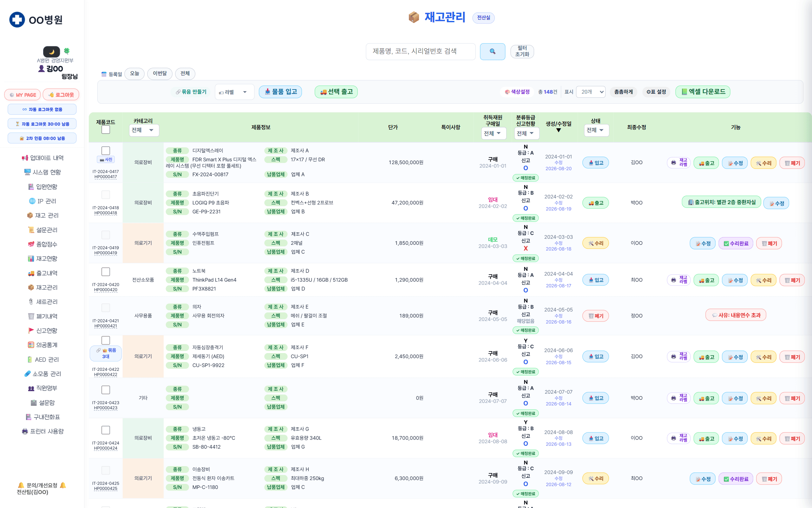The height and width of the screenshot is (508, 812).
Task: Click the clover icon beside dark mode
Action: tap(67, 51)
